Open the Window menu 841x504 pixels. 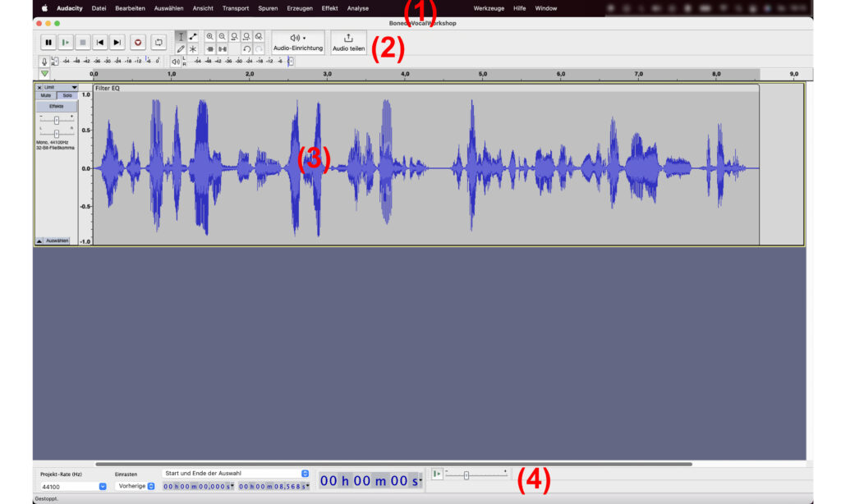point(545,8)
